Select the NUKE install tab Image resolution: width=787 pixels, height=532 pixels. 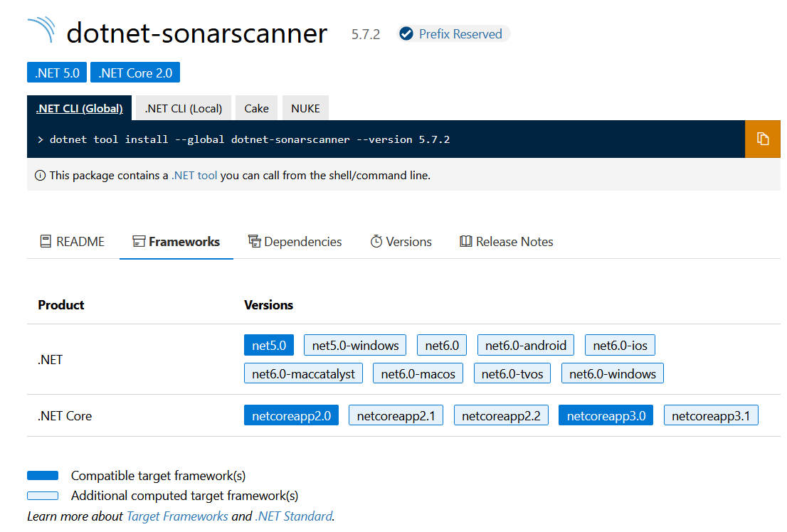(305, 108)
